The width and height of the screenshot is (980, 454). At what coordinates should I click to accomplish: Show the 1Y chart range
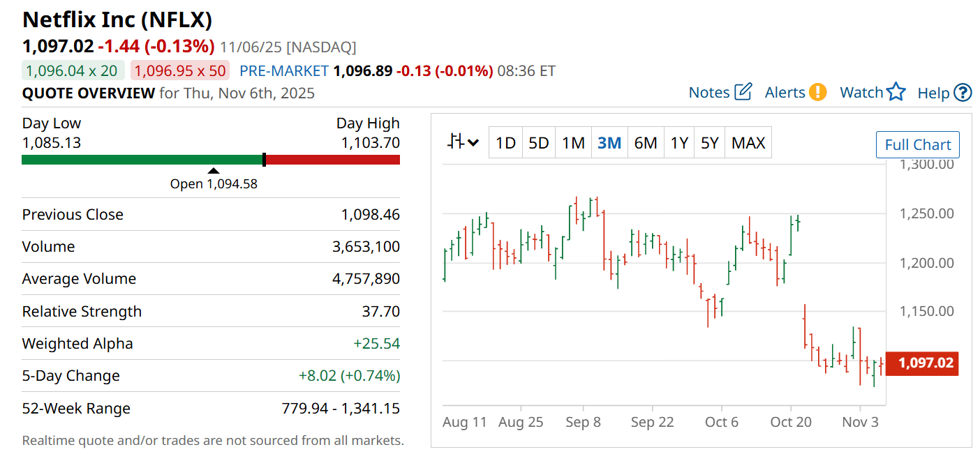[679, 143]
